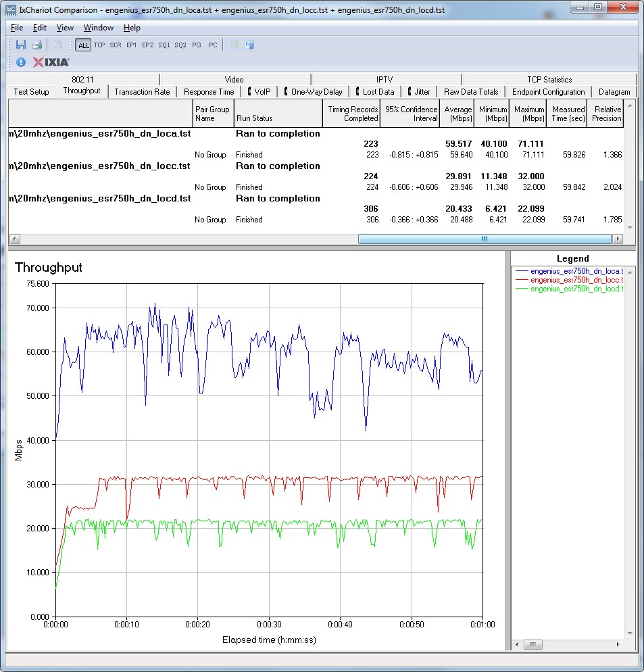This screenshot has height=672, width=644.
Task: Switch to the Lost Data tab
Action: point(375,92)
